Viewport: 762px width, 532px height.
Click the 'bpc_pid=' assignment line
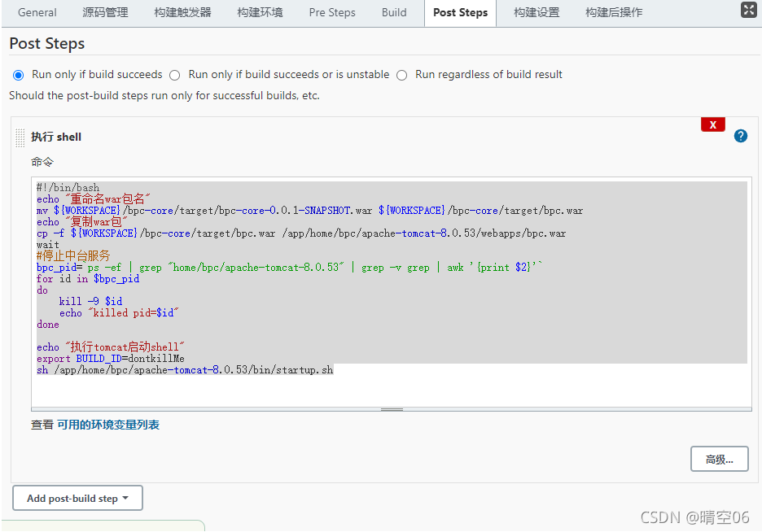point(289,268)
